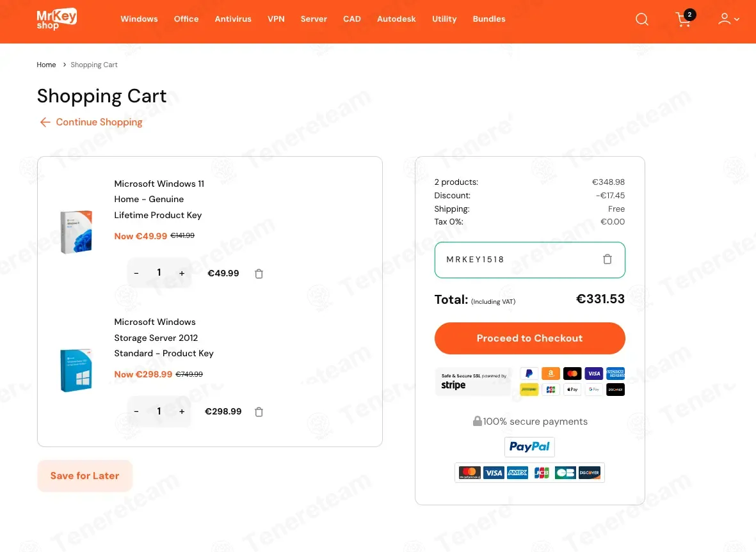Remove Windows 11 Home with trash icon
The height and width of the screenshot is (552, 756).
tap(259, 274)
